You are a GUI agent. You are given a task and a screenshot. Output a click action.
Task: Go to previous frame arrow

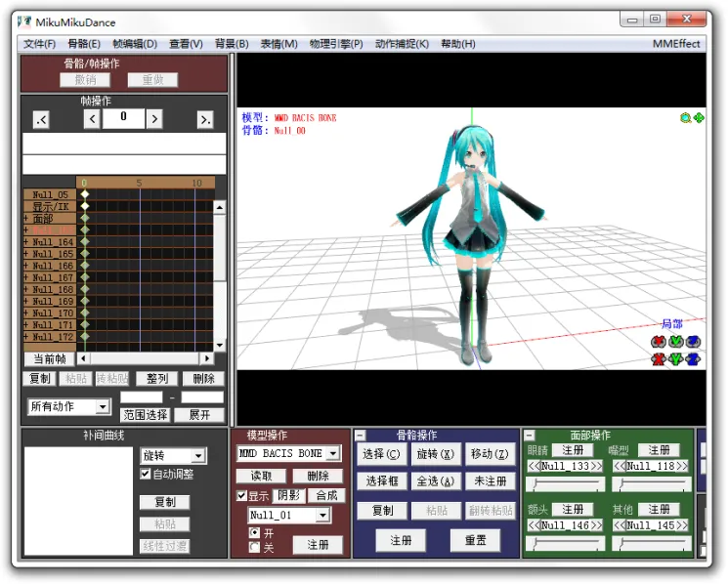coord(92,119)
